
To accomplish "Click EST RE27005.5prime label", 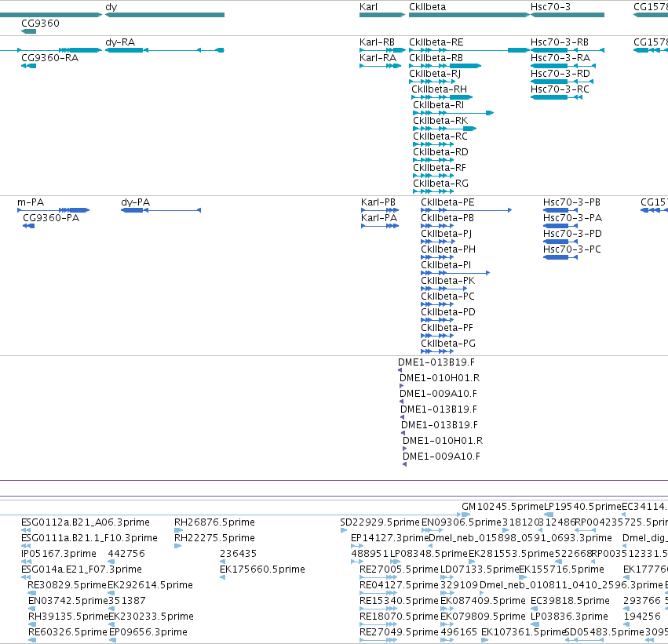I will pos(400,569).
